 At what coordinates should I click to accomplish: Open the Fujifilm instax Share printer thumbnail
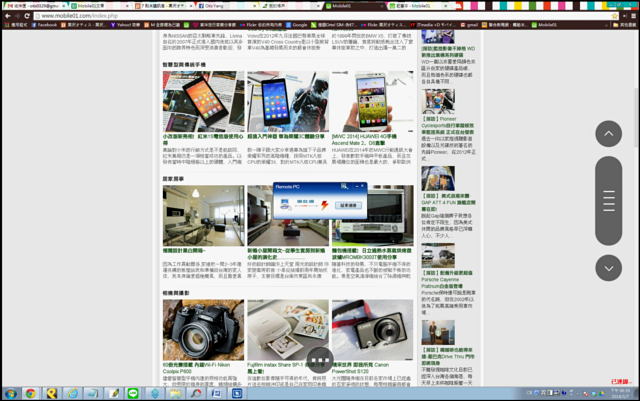click(x=288, y=330)
